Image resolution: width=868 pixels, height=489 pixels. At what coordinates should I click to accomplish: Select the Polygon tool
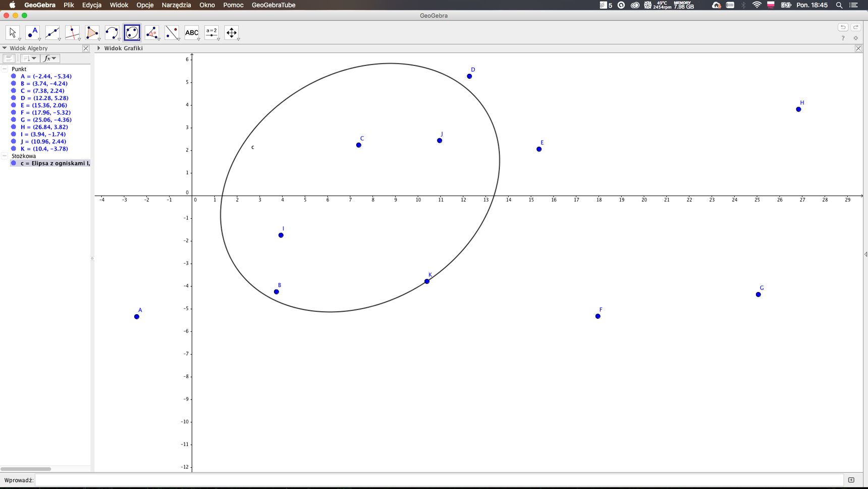click(x=92, y=33)
